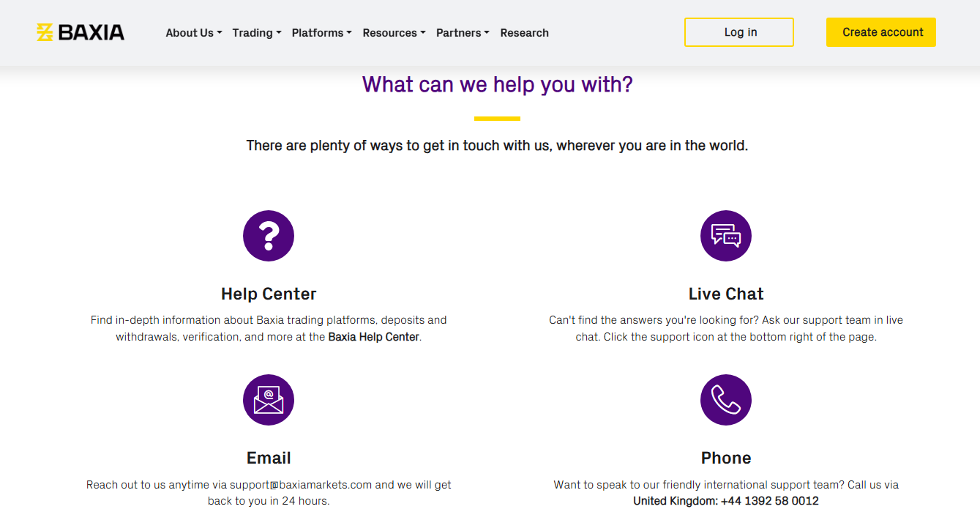
Task: Open the Platforms dropdown menu
Action: click(322, 33)
